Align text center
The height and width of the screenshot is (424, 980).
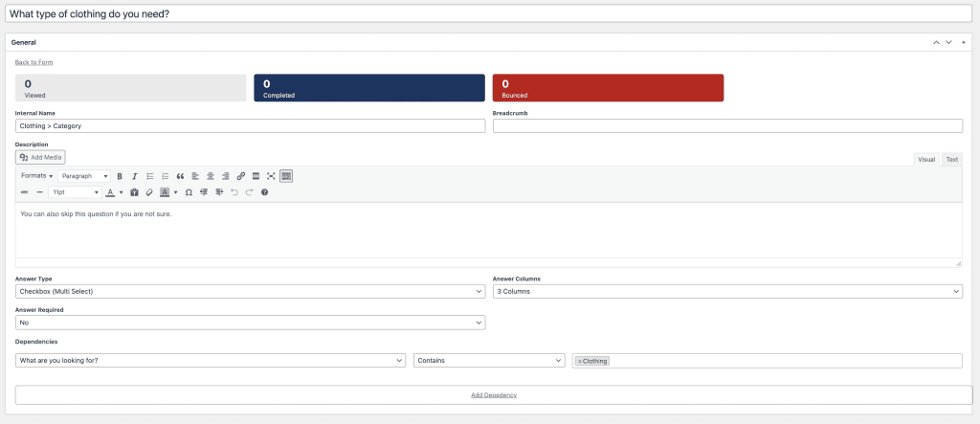[x=210, y=176]
